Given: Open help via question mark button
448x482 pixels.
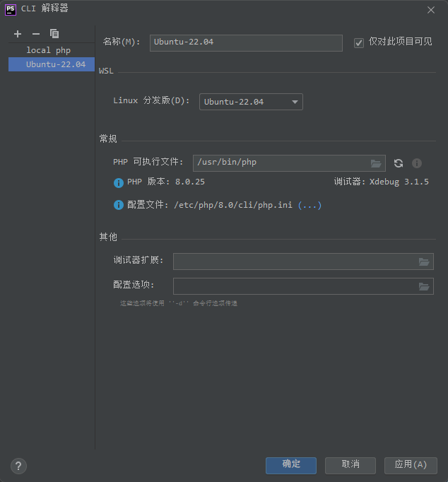Looking at the screenshot, I should pos(18,466).
